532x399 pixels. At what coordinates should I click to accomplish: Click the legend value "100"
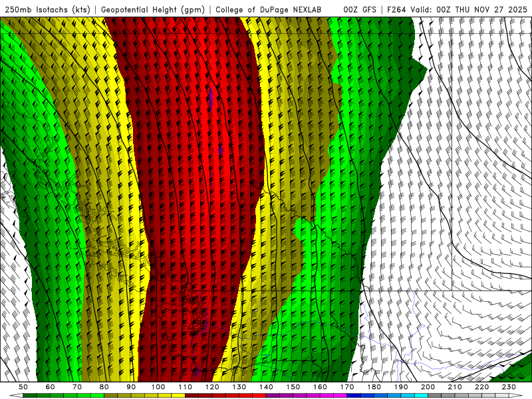pos(158,387)
